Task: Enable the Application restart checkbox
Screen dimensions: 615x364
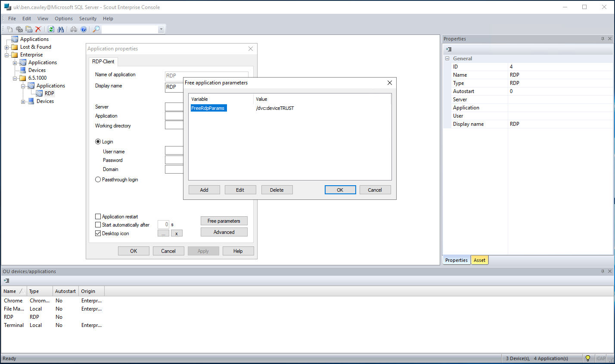Action: point(98,217)
